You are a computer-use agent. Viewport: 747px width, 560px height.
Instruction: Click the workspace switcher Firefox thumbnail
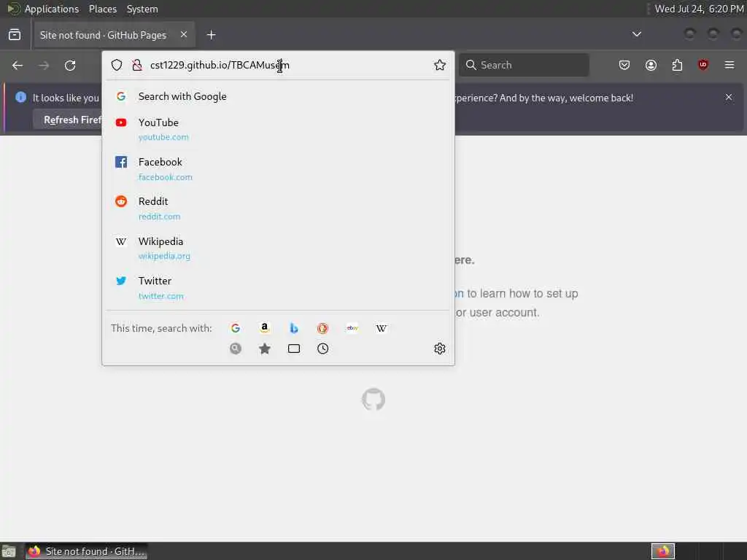[x=662, y=551]
